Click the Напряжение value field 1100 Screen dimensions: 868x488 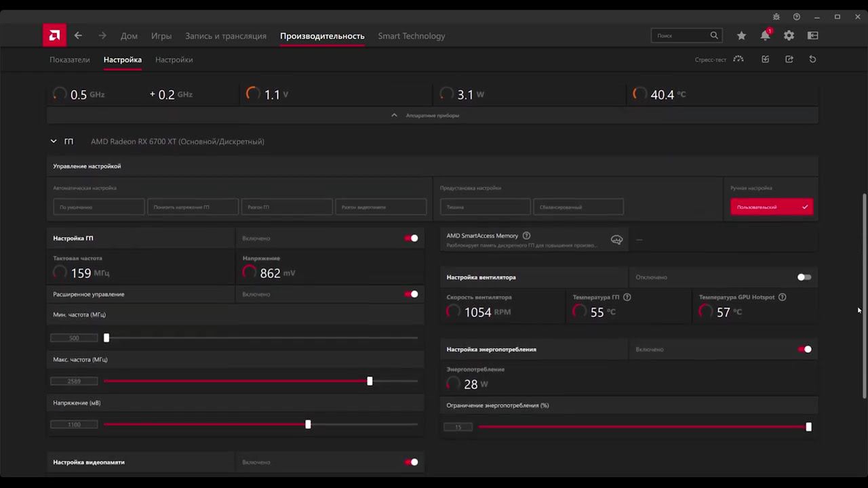click(x=75, y=424)
